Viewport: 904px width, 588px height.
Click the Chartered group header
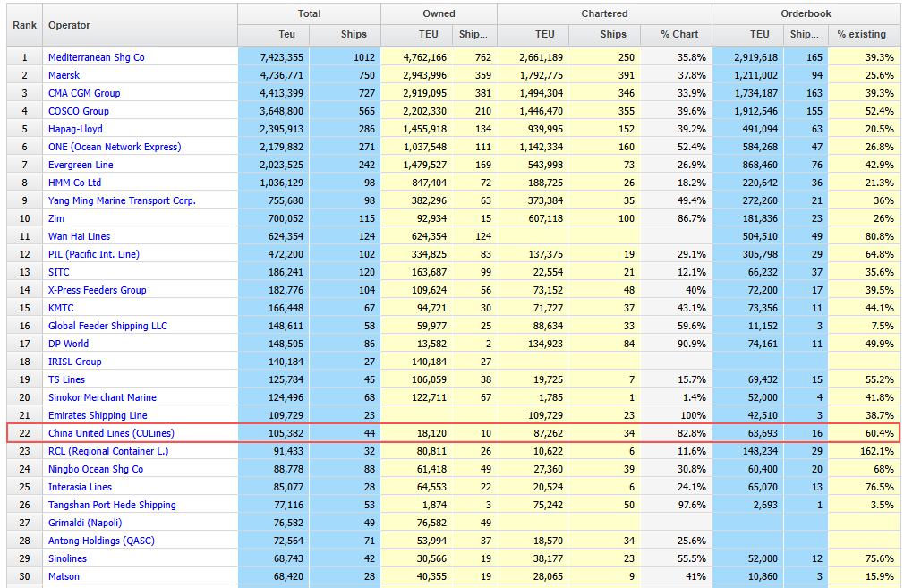pos(604,13)
